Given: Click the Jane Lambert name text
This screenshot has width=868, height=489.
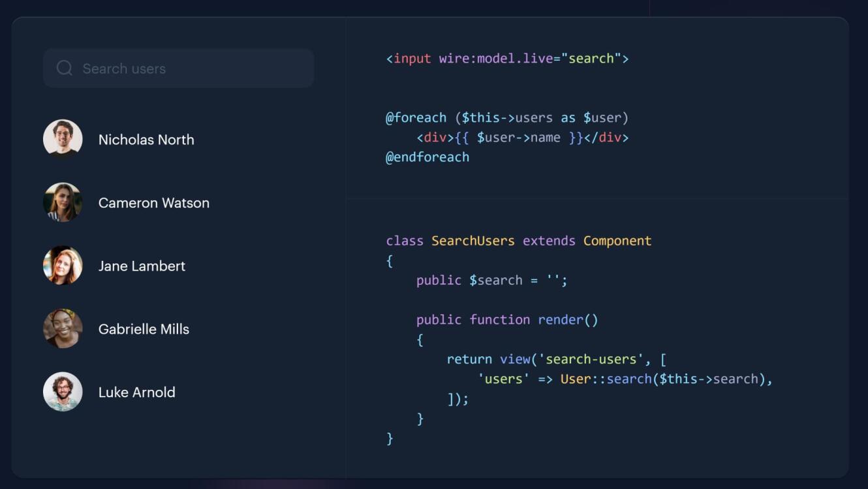Looking at the screenshot, I should click(142, 266).
